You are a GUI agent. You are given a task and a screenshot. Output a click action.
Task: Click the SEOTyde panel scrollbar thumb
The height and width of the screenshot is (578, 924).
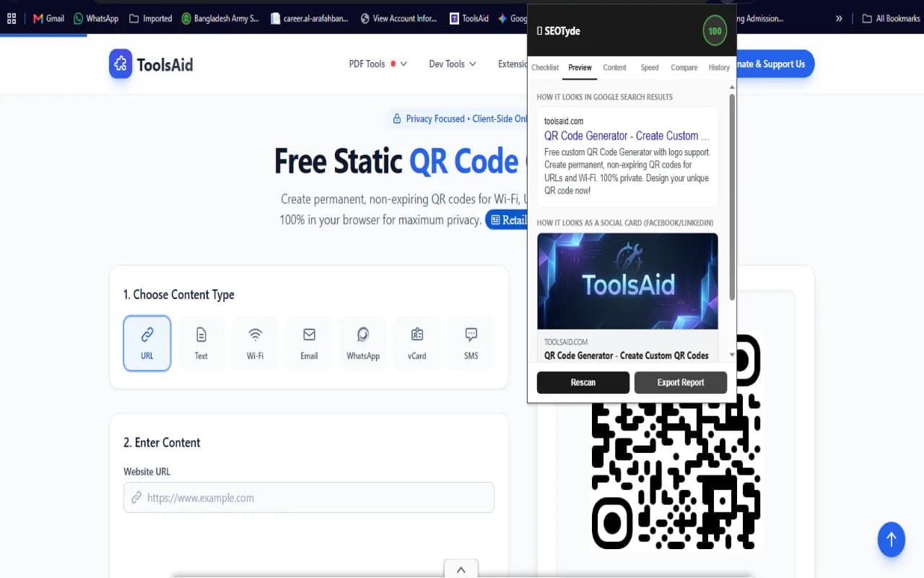(732, 197)
